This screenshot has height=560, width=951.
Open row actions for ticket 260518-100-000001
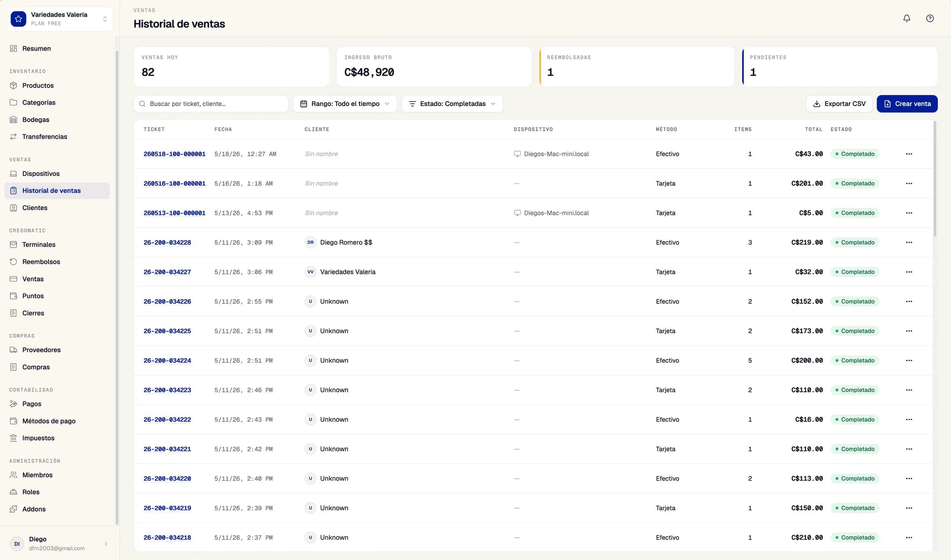pyautogui.click(x=909, y=154)
